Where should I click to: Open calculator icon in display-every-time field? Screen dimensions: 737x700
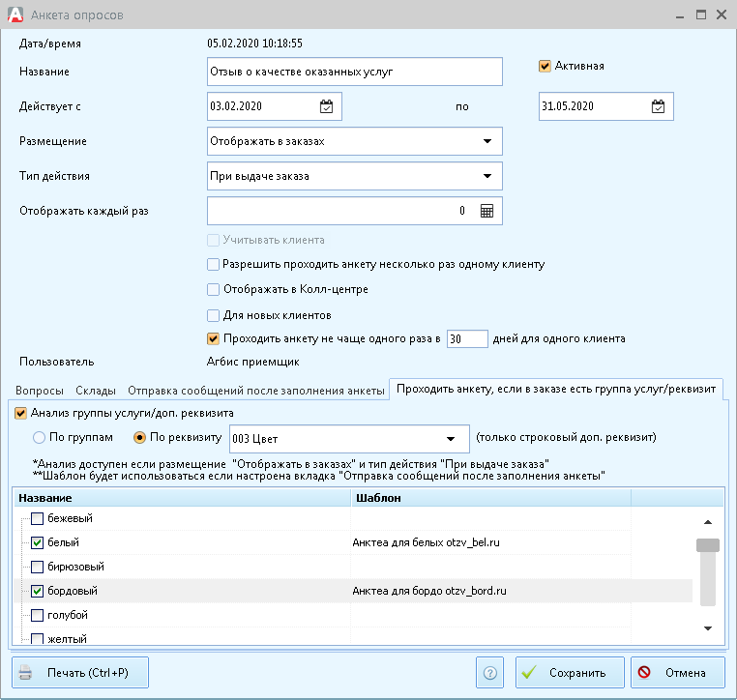coord(486,211)
